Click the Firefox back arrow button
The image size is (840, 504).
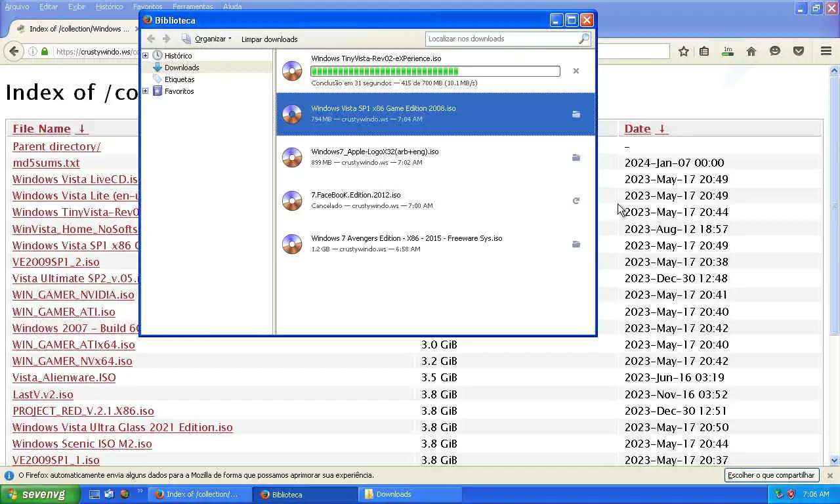[13, 51]
